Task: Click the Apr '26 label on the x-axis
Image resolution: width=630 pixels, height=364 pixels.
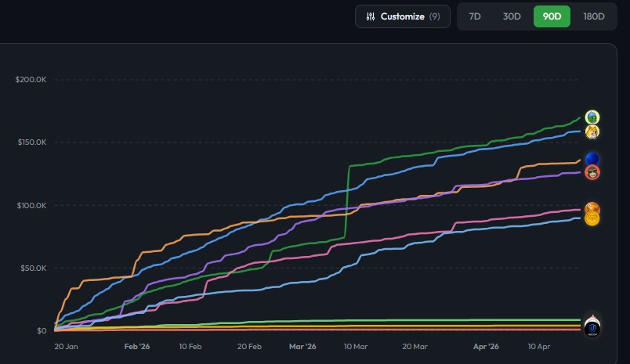Action: pyautogui.click(x=486, y=346)
